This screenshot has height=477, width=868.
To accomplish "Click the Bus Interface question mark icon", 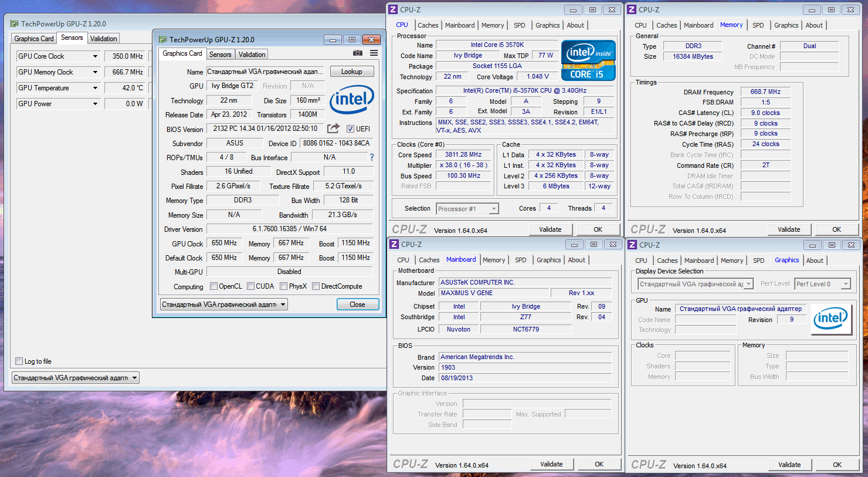I will [371, 157].
